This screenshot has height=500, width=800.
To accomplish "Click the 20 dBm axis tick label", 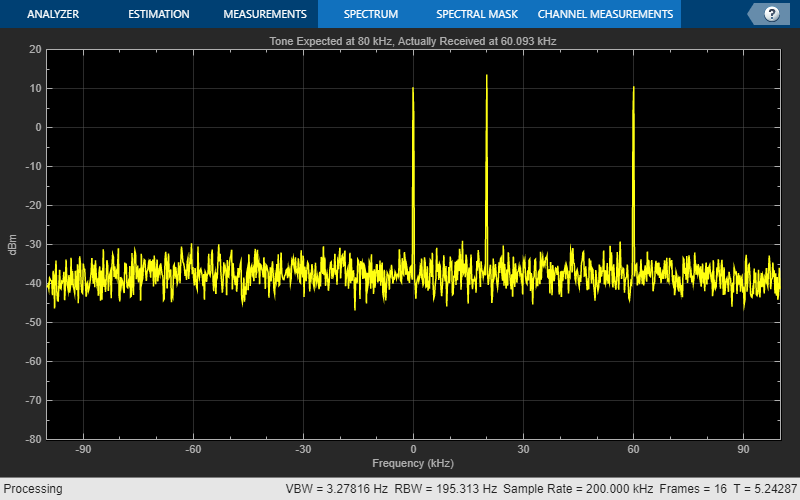I will click(x=35, y=49).
